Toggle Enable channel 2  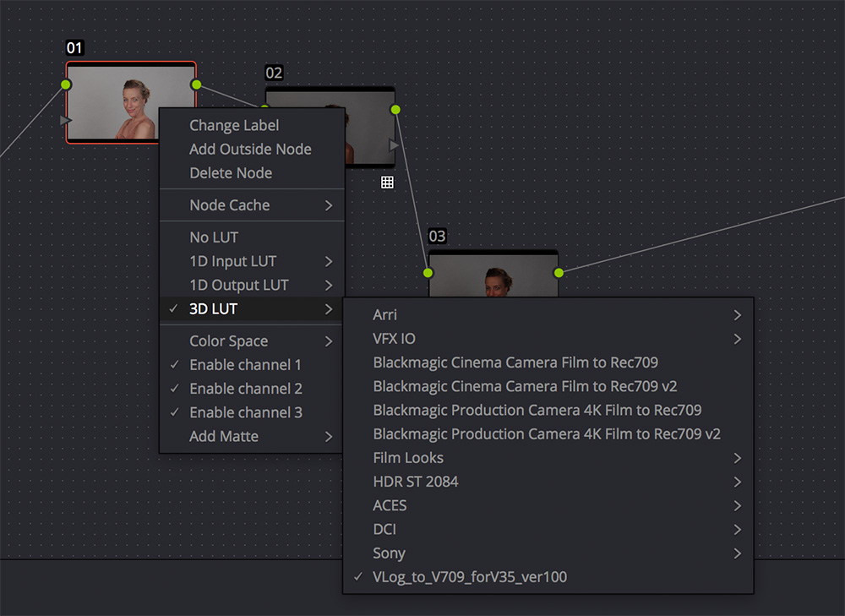pyautogui.click(x=252, y=389)
